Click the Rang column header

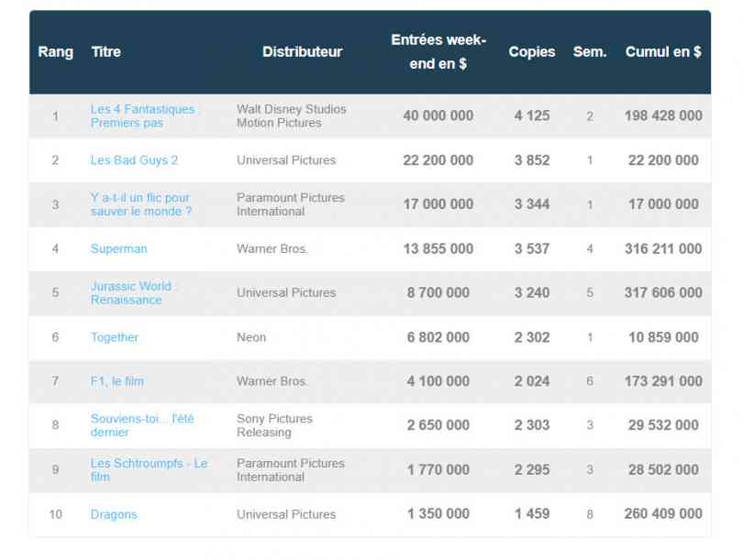pos(55,51)
